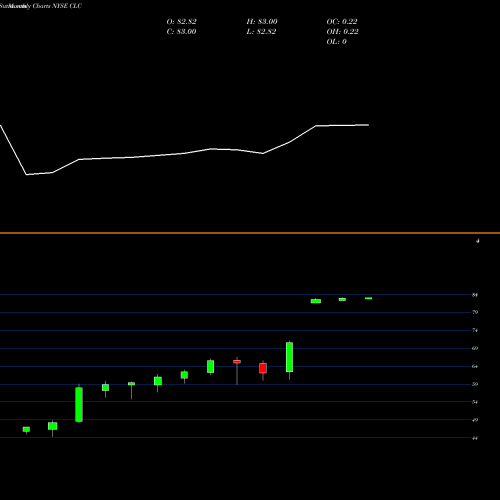Viewport: 500px width, 500px height.
Task: Click the tall green candle spanning 49 to 59
Action: [79, 404]
